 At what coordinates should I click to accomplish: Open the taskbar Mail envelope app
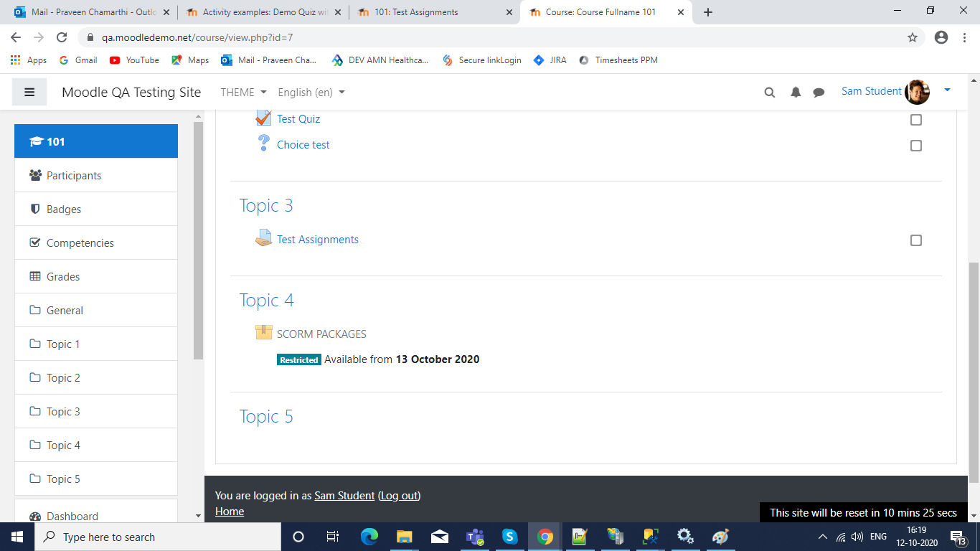440,537
